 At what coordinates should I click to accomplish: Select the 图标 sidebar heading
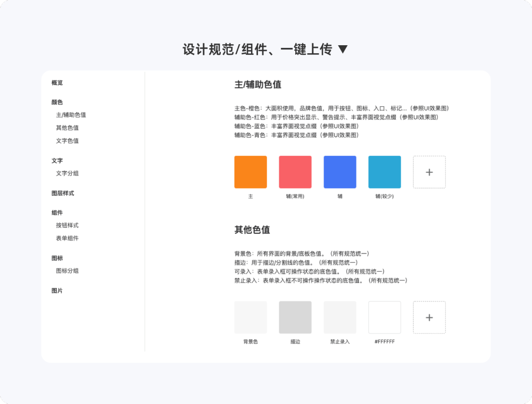tap(57, 258)
